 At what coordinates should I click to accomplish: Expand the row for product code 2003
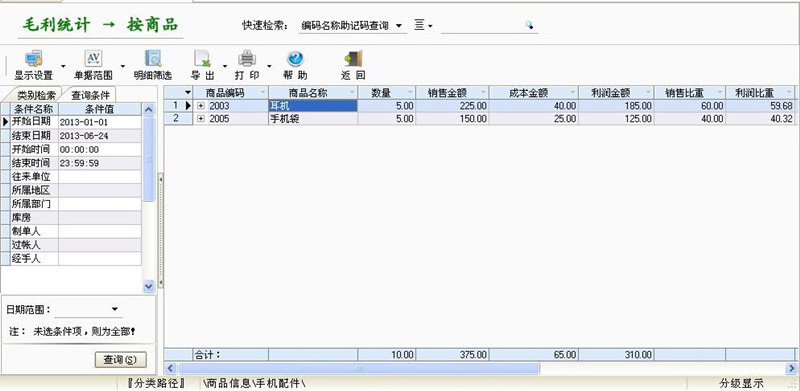tap(201, 106)
